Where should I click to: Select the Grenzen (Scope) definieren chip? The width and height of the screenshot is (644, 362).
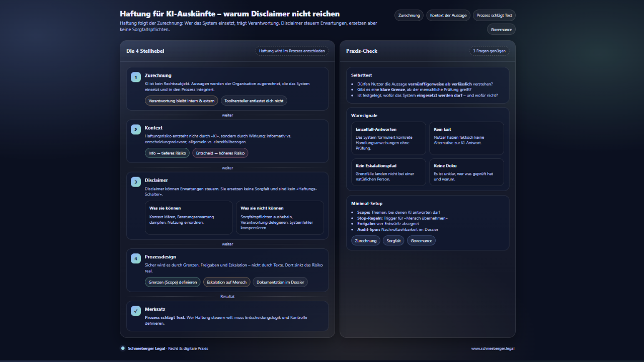pos(173,283)
